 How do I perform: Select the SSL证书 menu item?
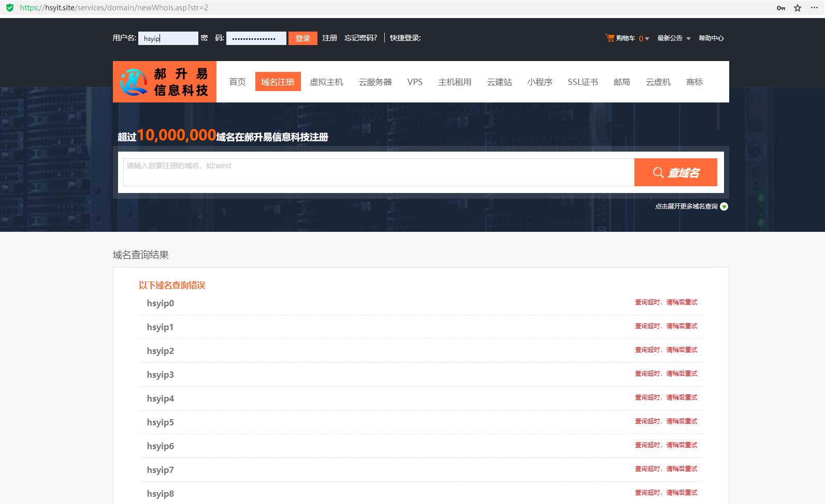(x=583, y=82)
